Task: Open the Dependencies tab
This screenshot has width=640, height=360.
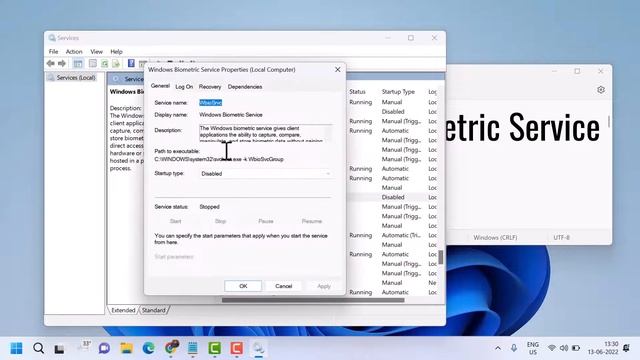Action: point(245,87)
